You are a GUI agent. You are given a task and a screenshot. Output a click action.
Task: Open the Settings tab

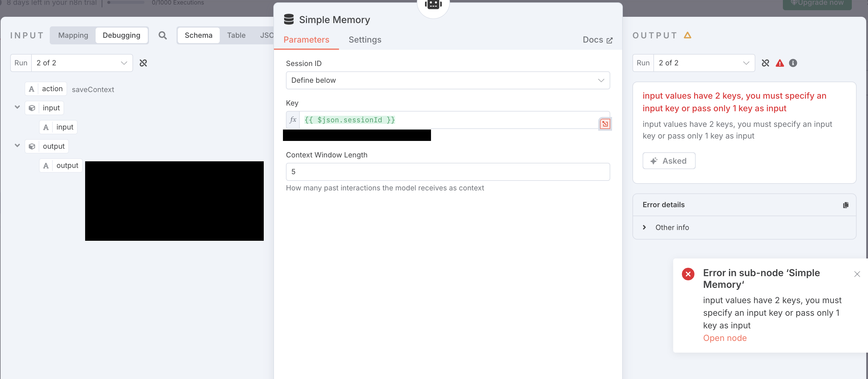364,40
